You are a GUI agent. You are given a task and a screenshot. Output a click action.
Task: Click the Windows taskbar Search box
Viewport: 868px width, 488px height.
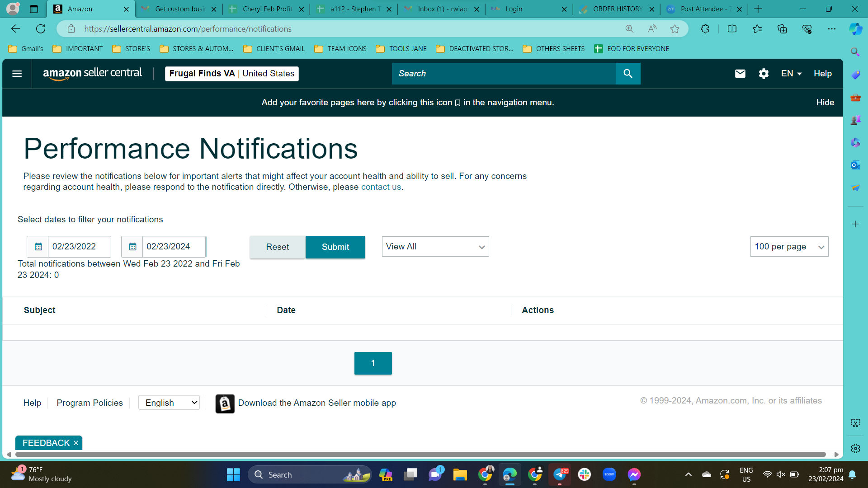click(310, 475)
